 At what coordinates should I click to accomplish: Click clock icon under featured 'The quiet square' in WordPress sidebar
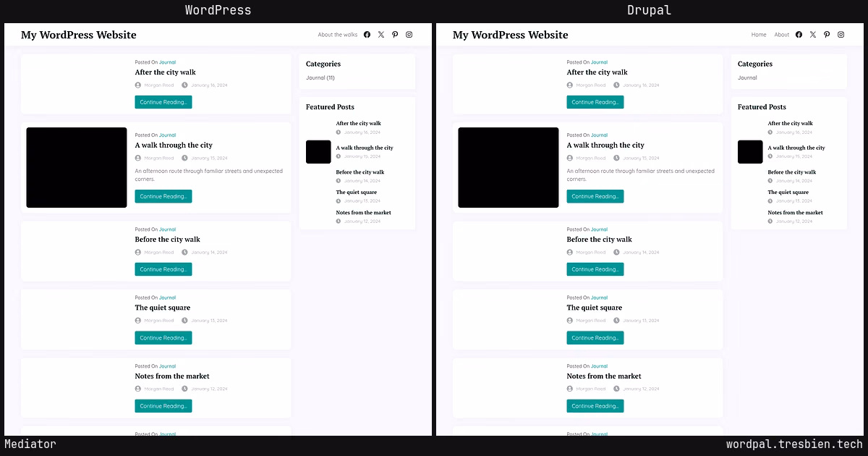coord(339,200)
